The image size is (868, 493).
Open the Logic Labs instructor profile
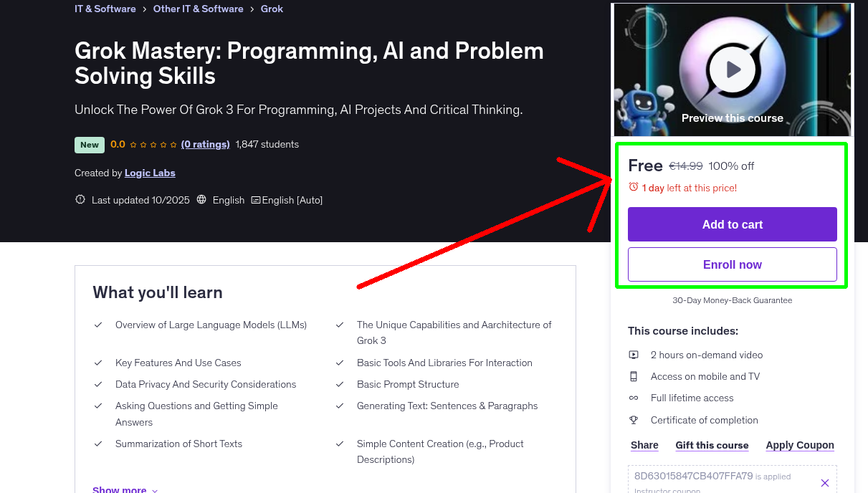point(149,173)
